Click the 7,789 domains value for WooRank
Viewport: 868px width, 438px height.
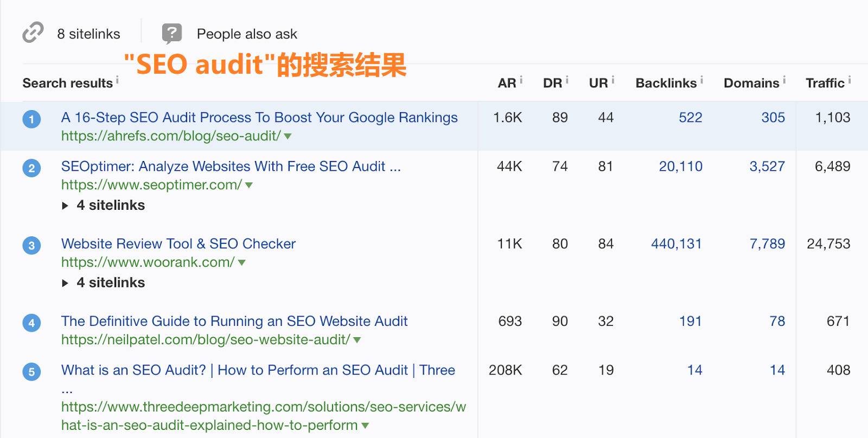767,244
